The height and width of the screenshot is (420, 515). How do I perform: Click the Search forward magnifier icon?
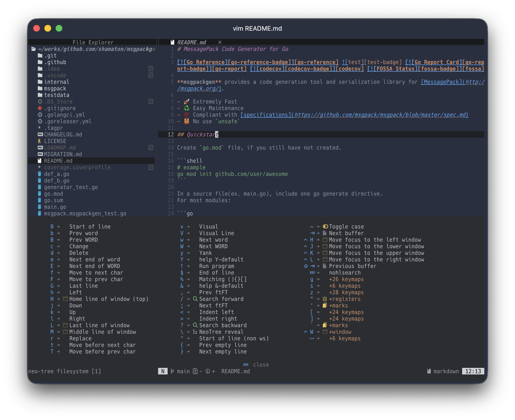coord(195,299)
